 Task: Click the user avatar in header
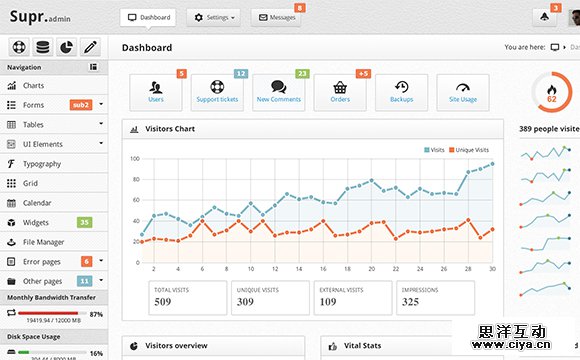[x=574, y=18]
